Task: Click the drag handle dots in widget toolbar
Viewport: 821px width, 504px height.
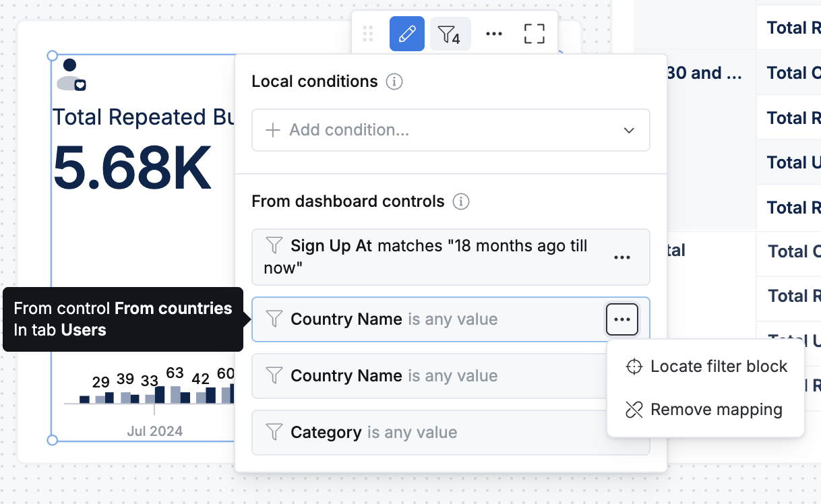Action: [368, 34]
